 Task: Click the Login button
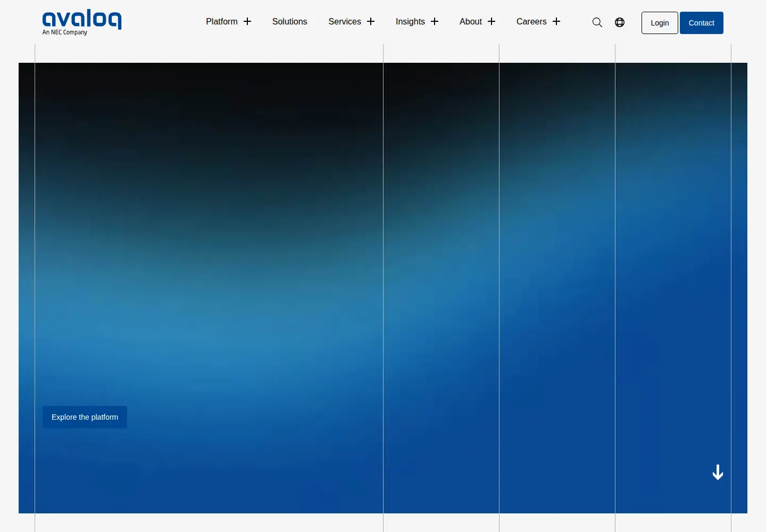coord(660,23)
